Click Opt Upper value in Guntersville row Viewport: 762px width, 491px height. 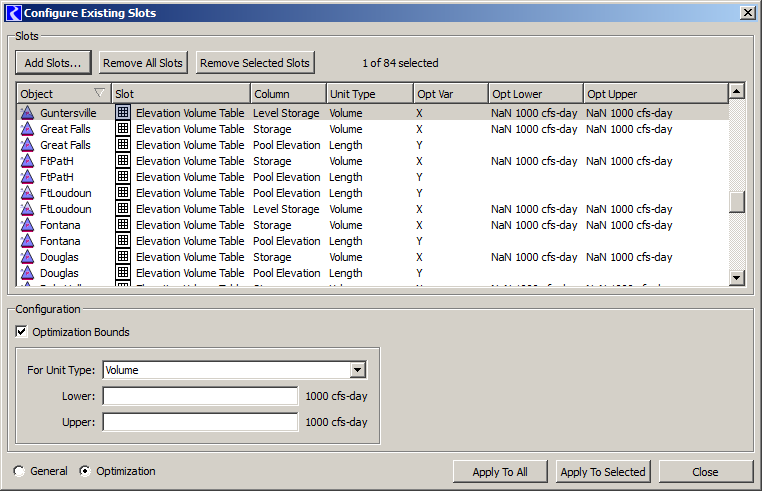[629, 113]
